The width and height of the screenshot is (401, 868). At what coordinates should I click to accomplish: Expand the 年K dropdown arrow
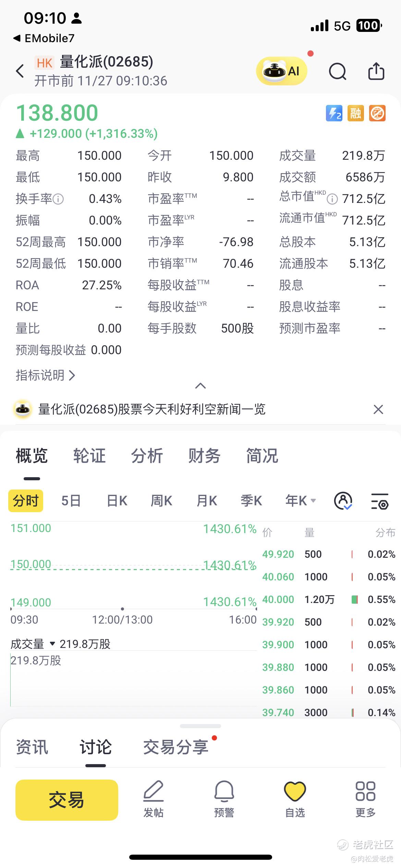[x=313, y=501]
